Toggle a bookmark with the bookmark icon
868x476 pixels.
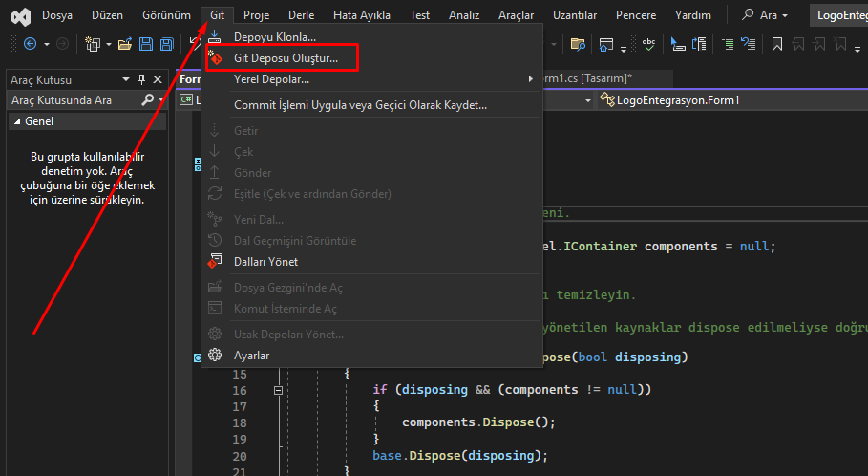coord(777,44)
